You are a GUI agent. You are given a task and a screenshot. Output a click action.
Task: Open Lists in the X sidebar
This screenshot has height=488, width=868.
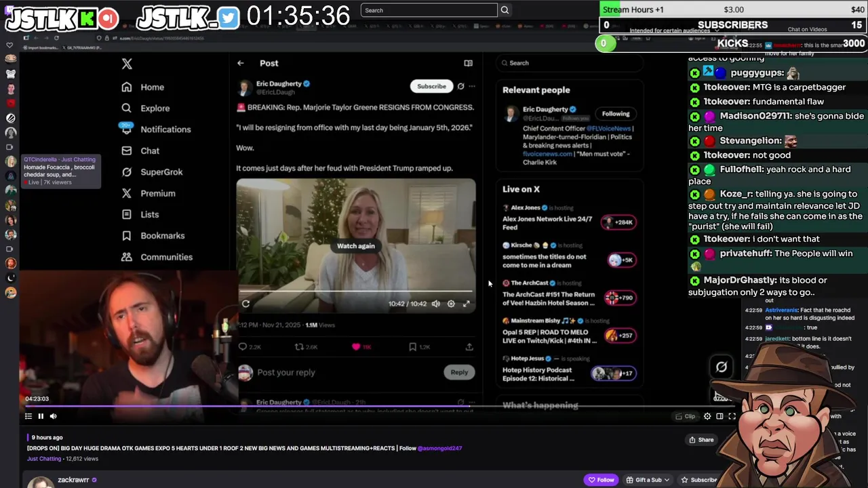(140, 214)
